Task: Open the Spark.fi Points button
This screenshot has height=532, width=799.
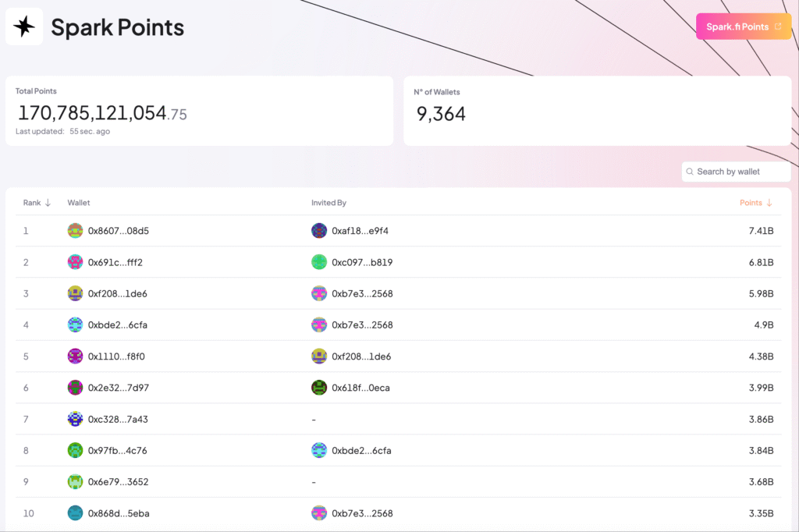Action: (x=744, y=27)
